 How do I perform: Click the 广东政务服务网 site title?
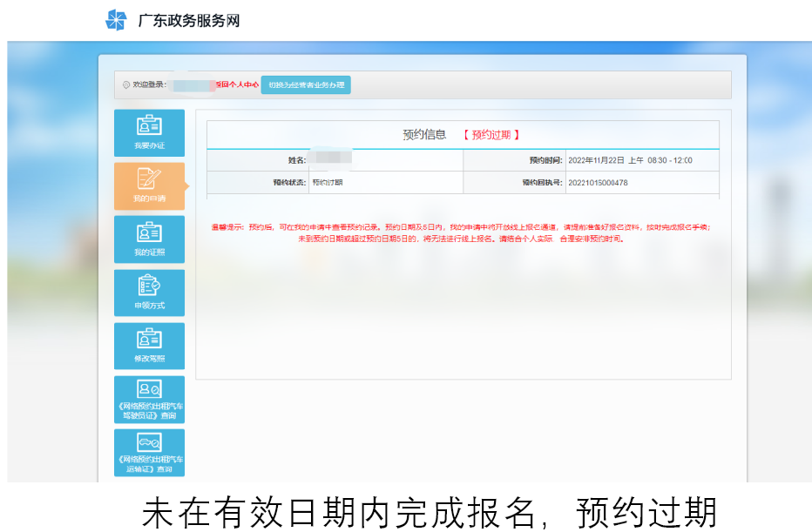point(188,21)
